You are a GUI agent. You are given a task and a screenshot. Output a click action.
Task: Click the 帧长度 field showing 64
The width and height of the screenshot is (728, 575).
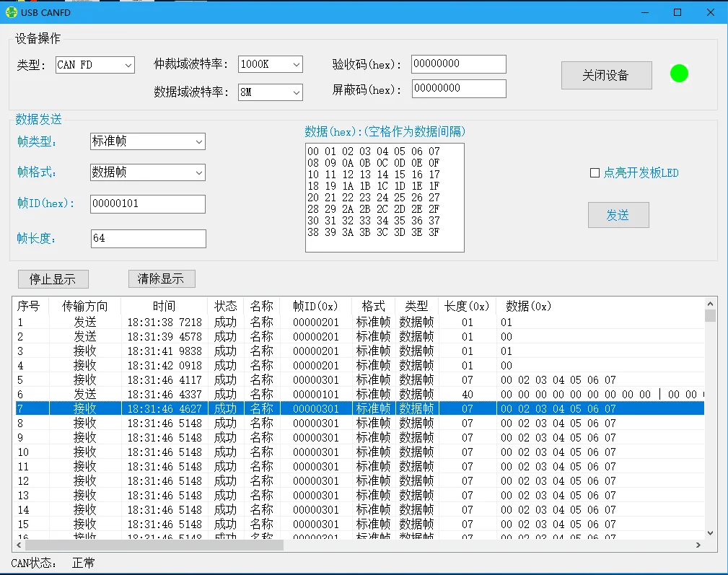148,238
